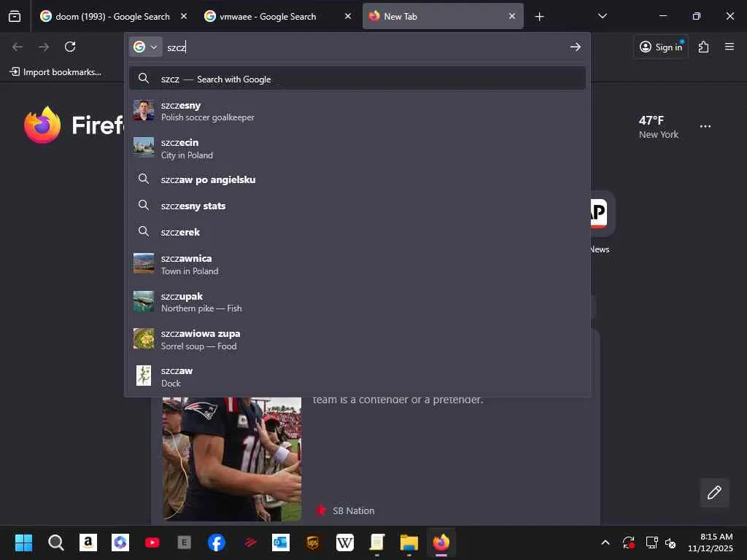Open Windows taskbar search
747x560 pixels.
(55, 542)
